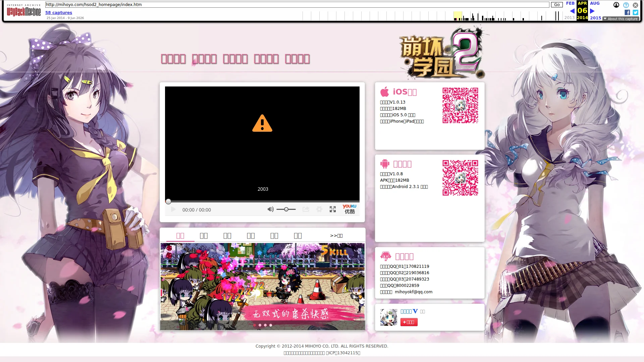This screenshot has width=644, height=362.
Task: Select the second tab below the video
Action: 204,236
